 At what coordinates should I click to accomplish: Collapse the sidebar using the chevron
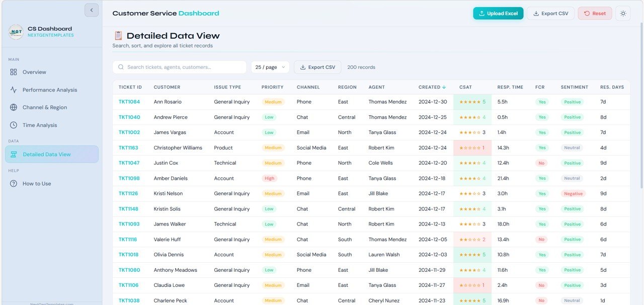click(91, 10)
